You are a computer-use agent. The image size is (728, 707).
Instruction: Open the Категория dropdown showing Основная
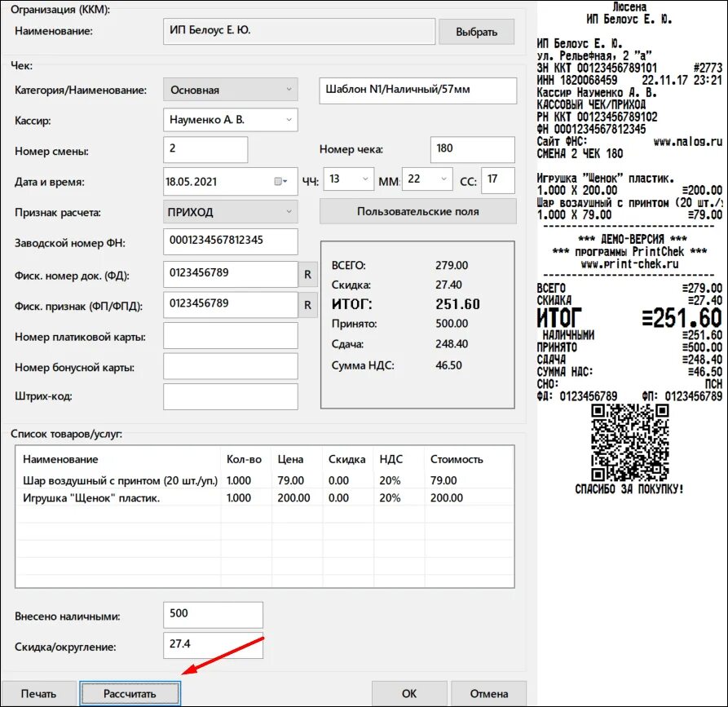230,90
